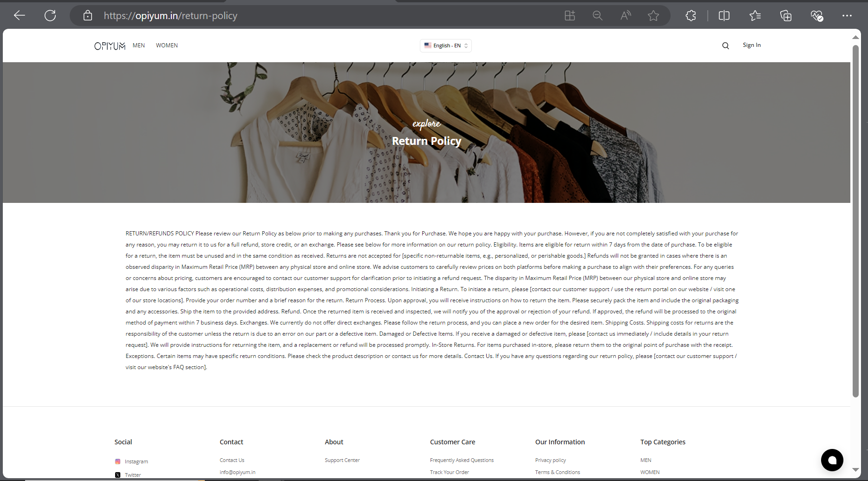
Task: Add page to favorites with star icon
Action: pos(653,16)
